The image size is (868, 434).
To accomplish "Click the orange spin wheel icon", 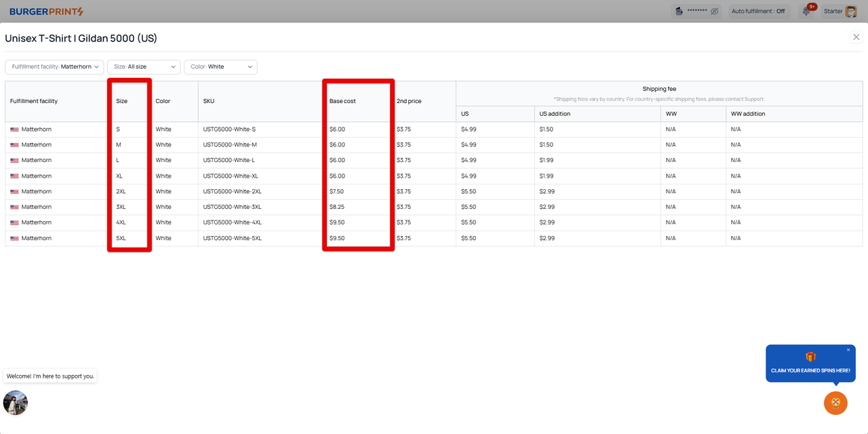I will 835,403.
